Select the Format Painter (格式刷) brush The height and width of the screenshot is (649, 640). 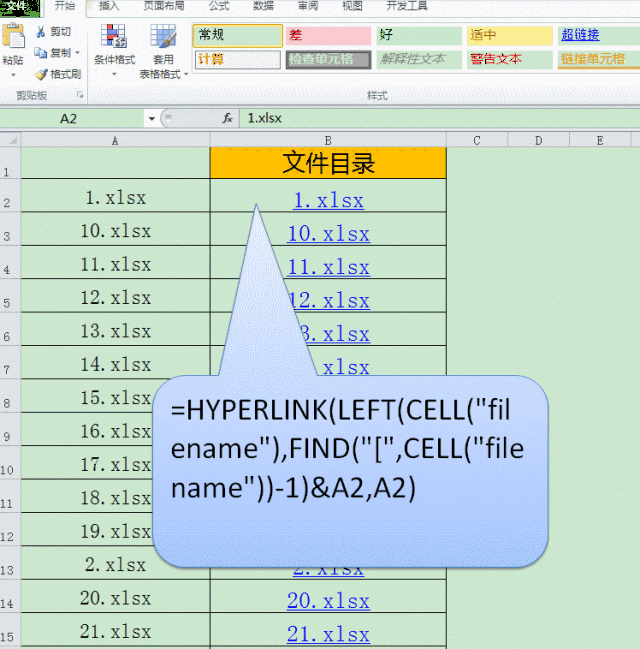(x=41, y=74)
